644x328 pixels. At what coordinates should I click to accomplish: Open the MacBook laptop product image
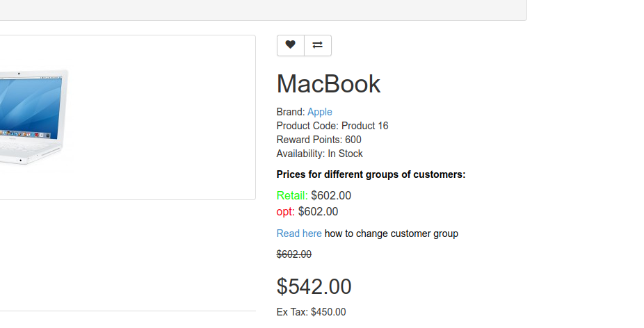coord(33,117)
